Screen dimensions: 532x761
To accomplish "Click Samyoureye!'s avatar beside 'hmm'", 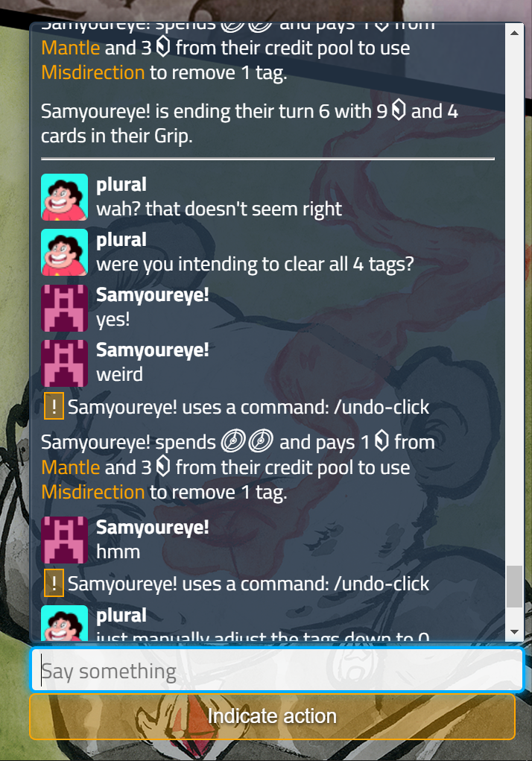I will tap(65, 540).
